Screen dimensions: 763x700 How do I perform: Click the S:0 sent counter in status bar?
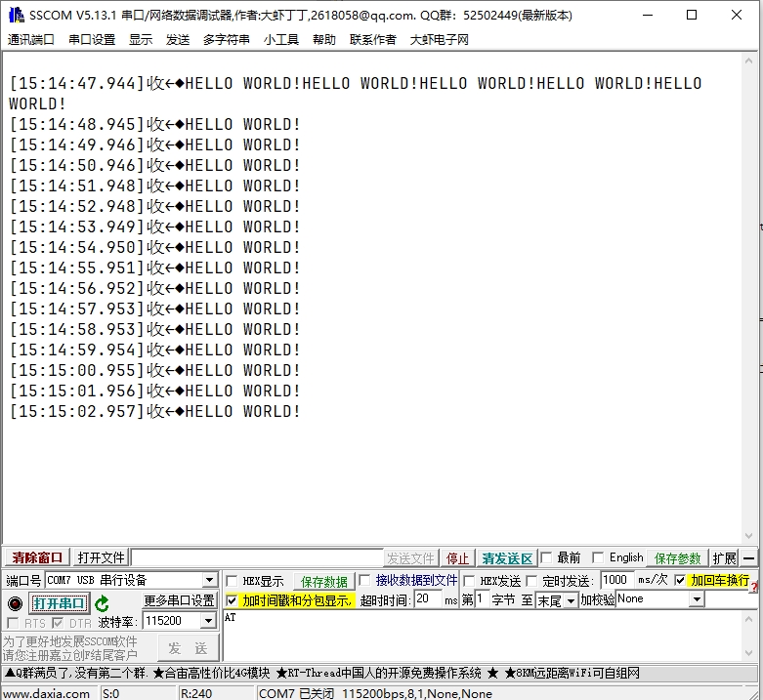tap(111, 693)
